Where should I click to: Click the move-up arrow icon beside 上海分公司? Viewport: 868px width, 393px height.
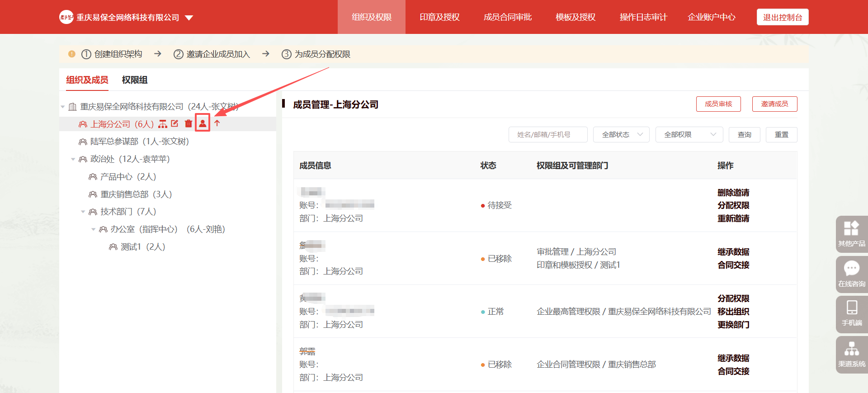[217, 123]
